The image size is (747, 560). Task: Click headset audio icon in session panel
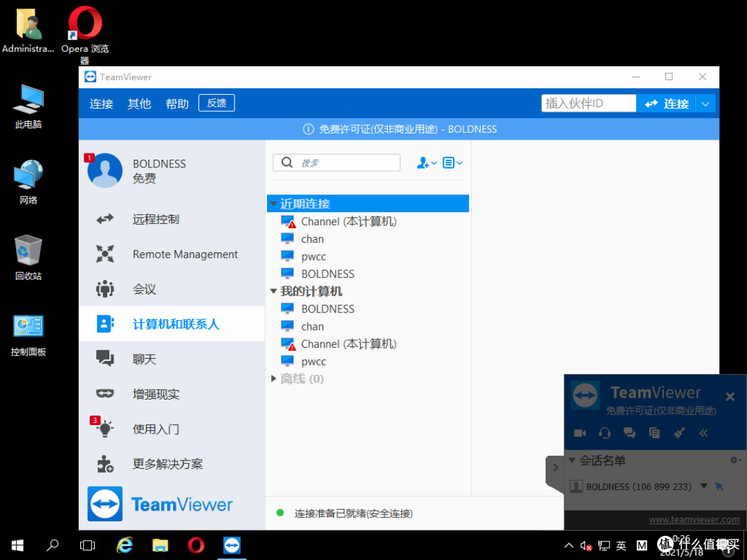(605, 433)
